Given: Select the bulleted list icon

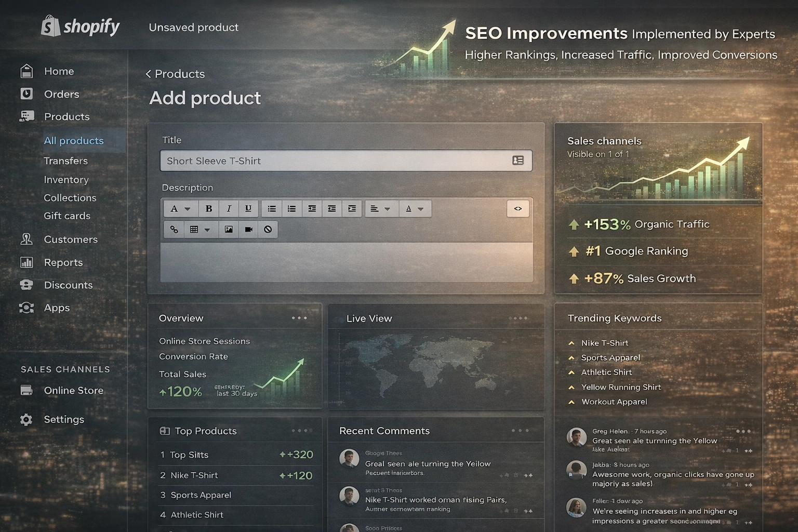Looking at the screenshot, I should pos(272,209).
